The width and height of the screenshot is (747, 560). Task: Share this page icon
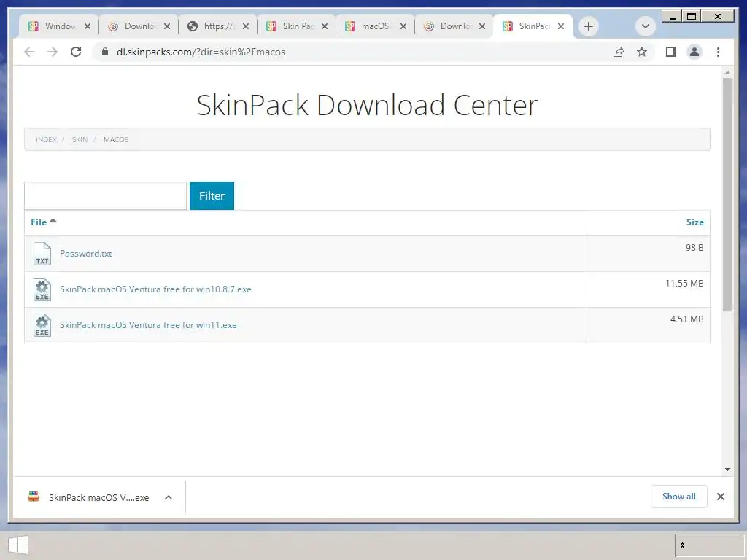619,52
